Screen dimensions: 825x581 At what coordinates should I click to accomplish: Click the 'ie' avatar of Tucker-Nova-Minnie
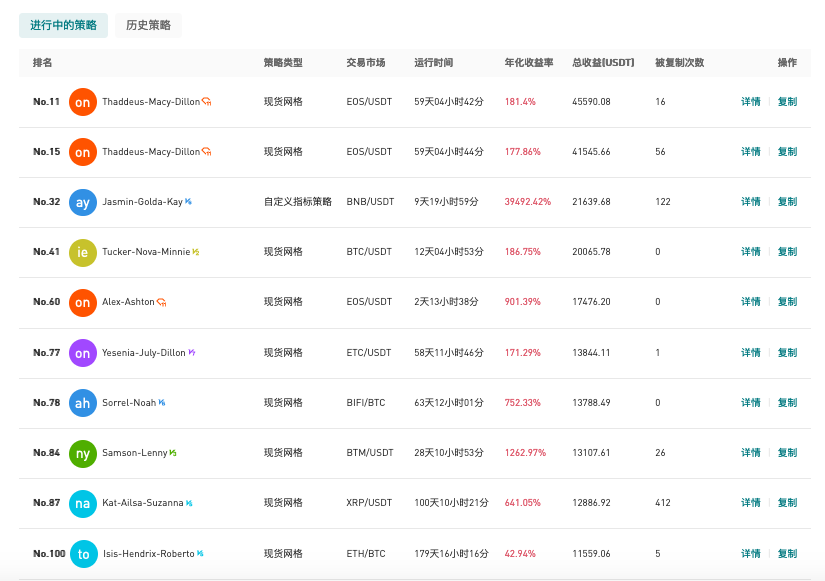click(83, 252)
